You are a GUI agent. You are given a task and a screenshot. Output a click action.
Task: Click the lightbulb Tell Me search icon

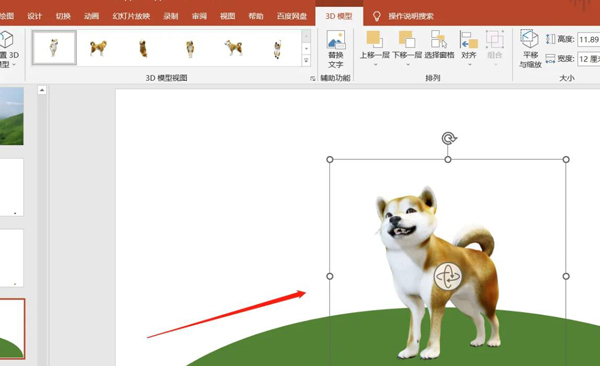click(377, 16)
